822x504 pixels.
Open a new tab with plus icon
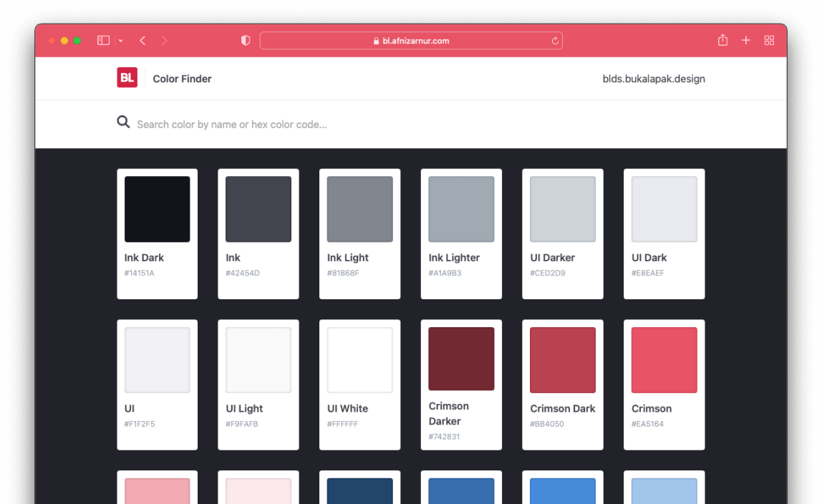[746, 40]
